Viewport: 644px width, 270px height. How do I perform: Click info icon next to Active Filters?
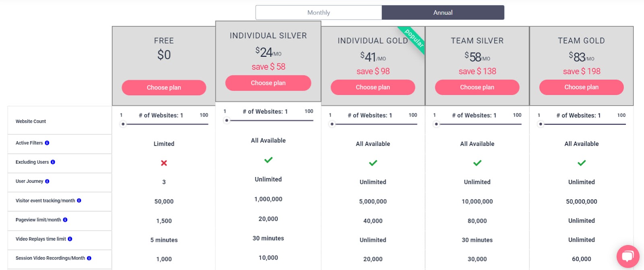pos(47,143)
